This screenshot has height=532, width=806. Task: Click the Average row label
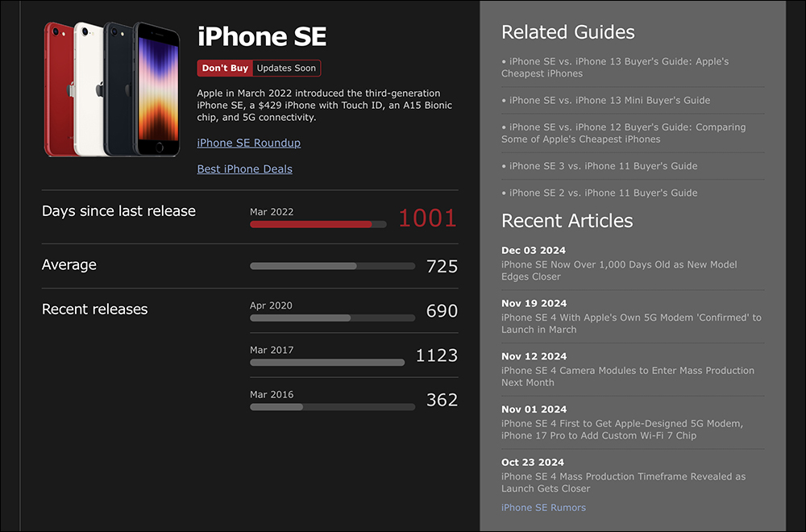tap(69, 265)
